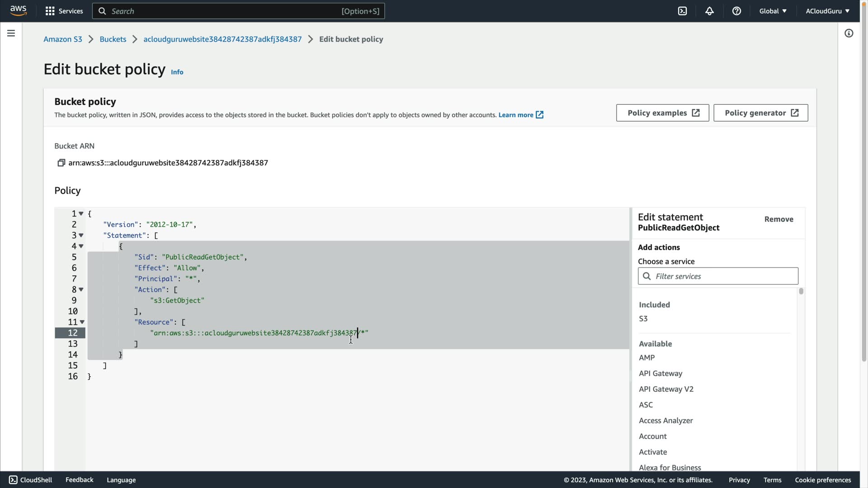Collapse the Action array fold on line 8
Image resolution: width=868 pixels, height=488 pixels.
pyautogui.click(x=81, y=290)
